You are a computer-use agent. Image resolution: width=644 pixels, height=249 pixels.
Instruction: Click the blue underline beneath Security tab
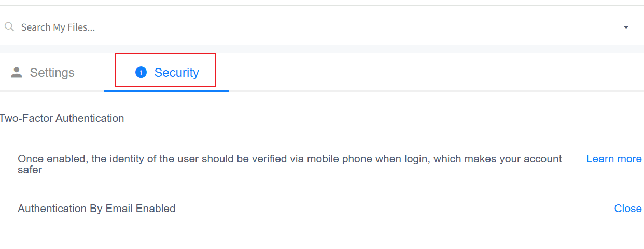(x=166, y=91)
